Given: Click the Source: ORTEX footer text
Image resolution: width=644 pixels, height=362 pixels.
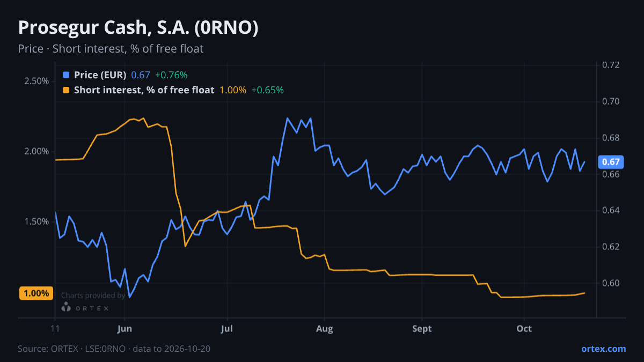Looking at the screenshot, I should coord(114,349).
